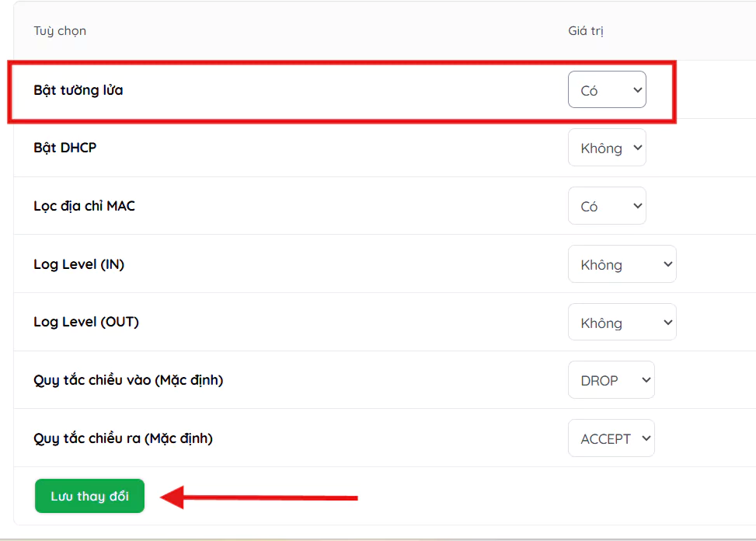756x541 pixels.
Task: Click the Tuỳ chọn column header
Action: (60, 31)
